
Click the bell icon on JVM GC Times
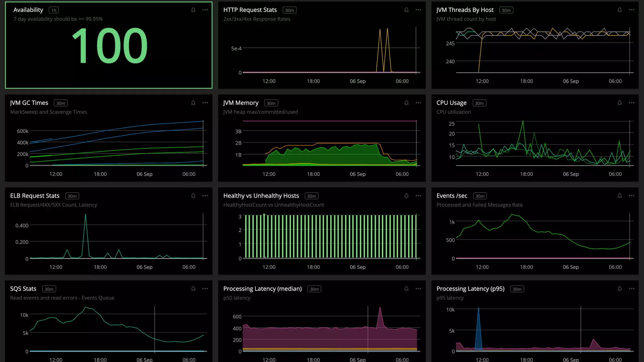click(193, 103)
